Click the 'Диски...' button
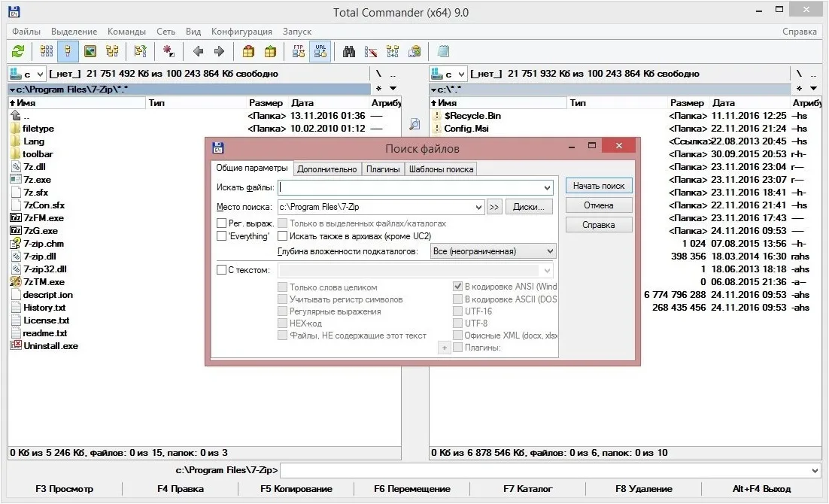The image size is (829, 504). [529, 207]
